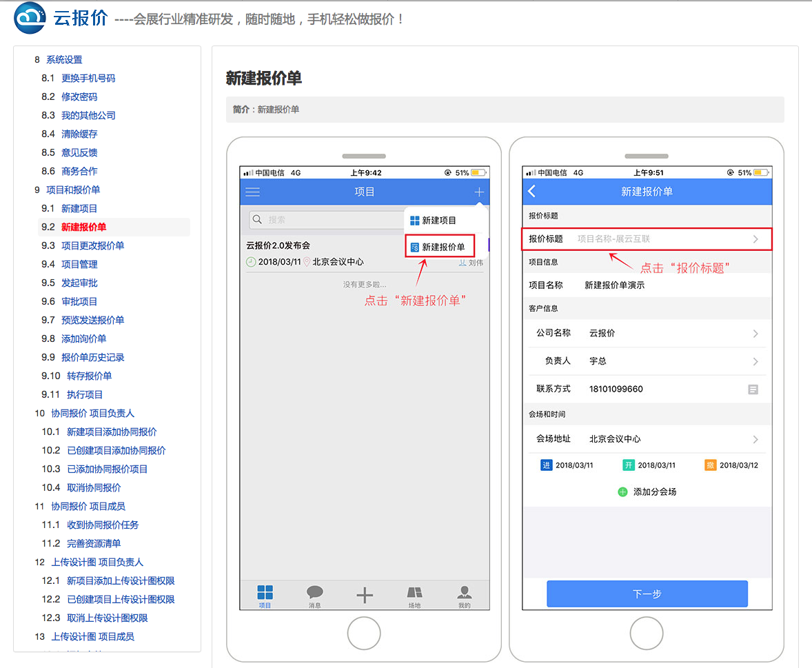Tap the home button on the right phone
Image resolution: width=812 pixels, height=668 pixels.
point(647,634)
